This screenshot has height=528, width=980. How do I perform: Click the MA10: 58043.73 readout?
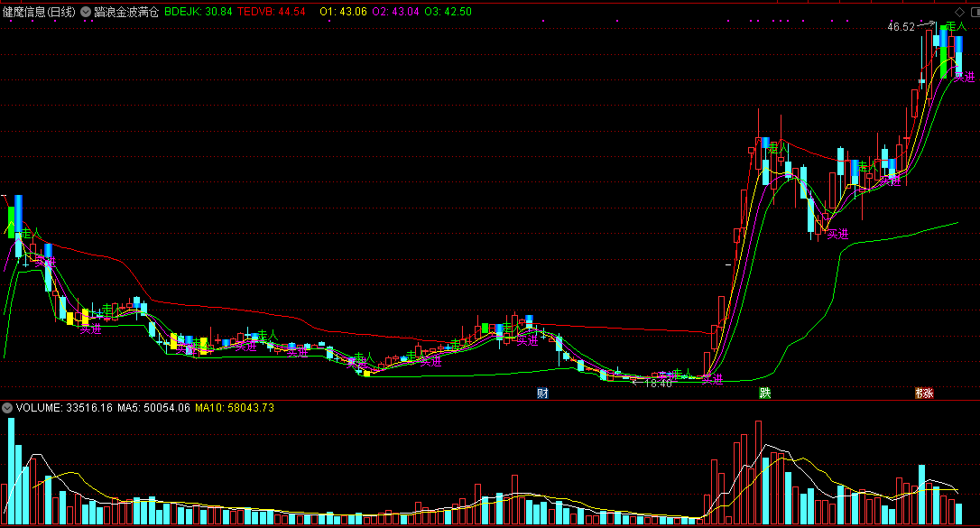[235, 408]
